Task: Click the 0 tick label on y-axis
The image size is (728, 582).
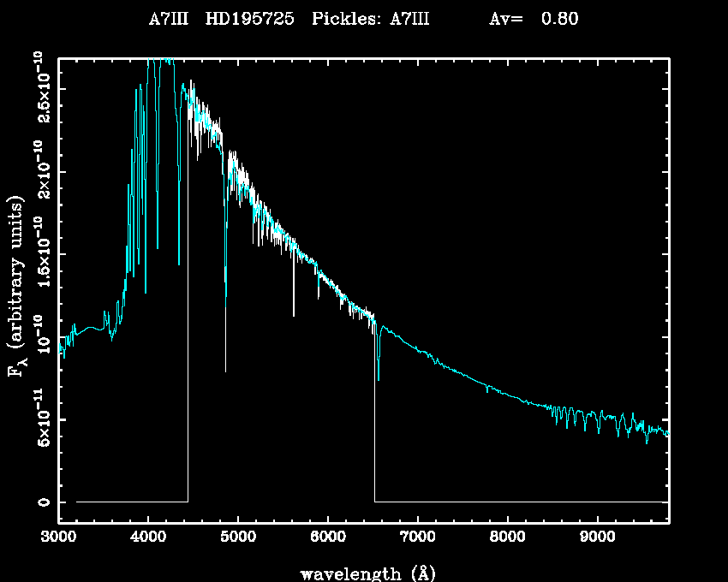Action: click(41, 502)
